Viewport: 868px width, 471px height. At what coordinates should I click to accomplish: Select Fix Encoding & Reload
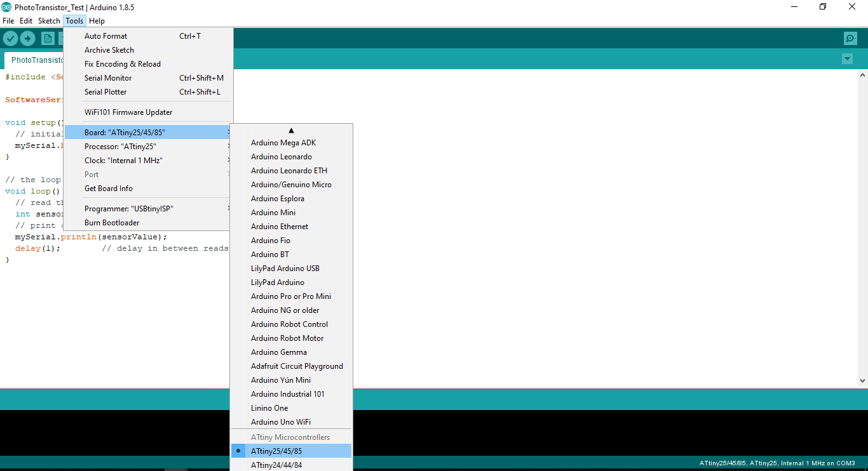pos(149,64)
